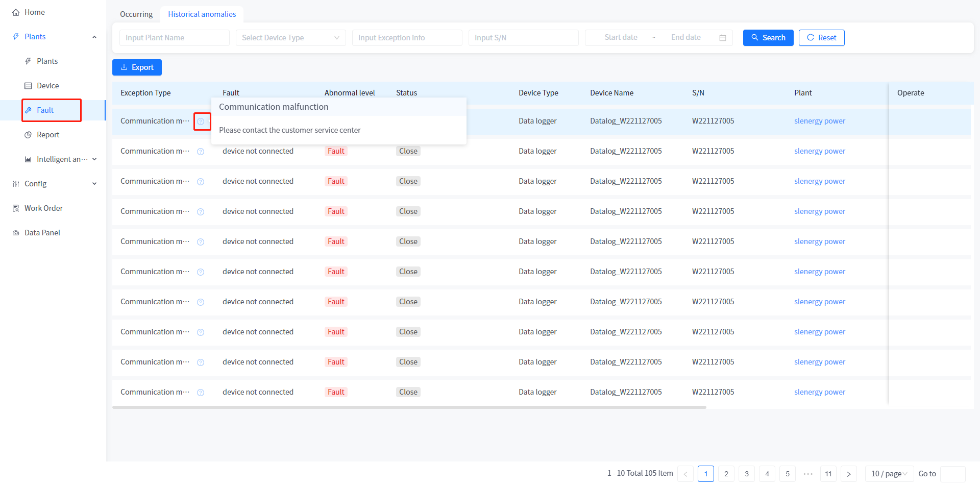The image size is (980, 486).
Task: Go to previous page arrow
Action: click(x=685, y=474)
